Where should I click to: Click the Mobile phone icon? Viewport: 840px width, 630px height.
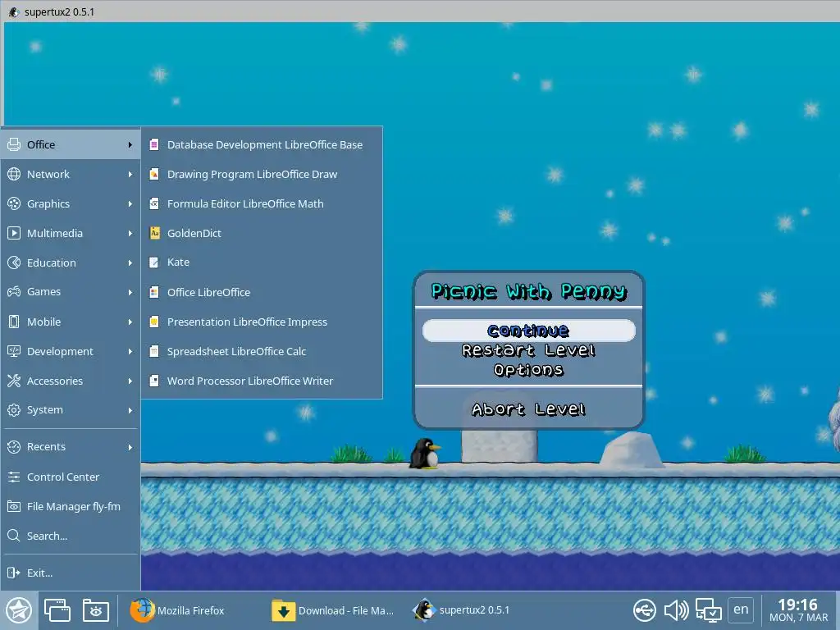[14, 322]
